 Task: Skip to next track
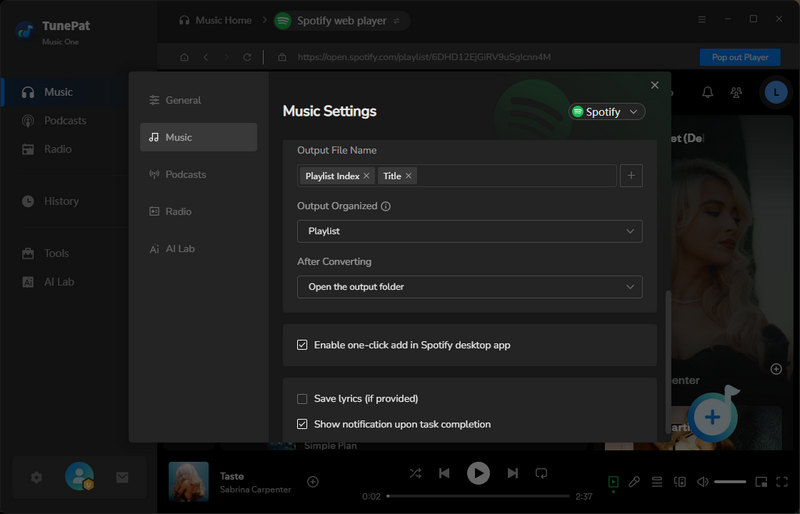(512, 474)
